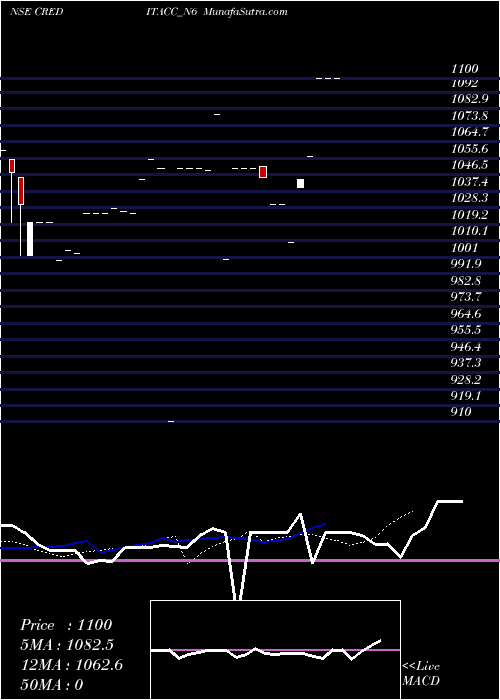The width and height of the screenshot is (500, 700).
Task: Click the Price : 1100 readout
Action: 66,625
